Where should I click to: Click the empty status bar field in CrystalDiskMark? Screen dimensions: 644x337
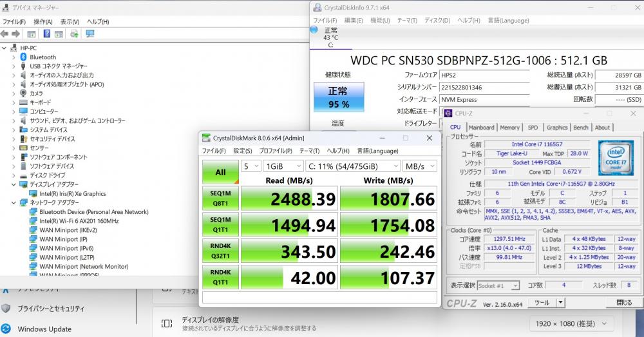coord(319,297)
